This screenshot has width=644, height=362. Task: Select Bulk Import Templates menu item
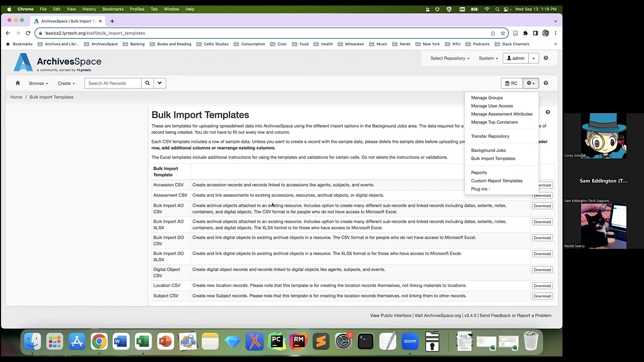tap(493, 158)
